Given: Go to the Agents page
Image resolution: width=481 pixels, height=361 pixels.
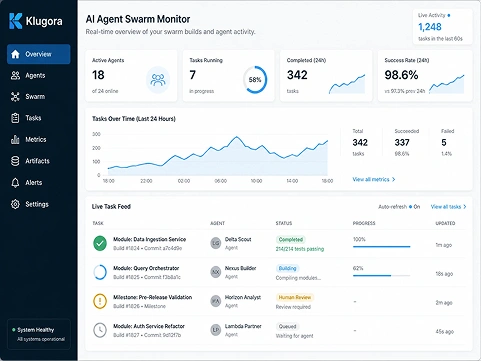Looking at the screenshot, I should pyautogui.click(x=39, y=75).
